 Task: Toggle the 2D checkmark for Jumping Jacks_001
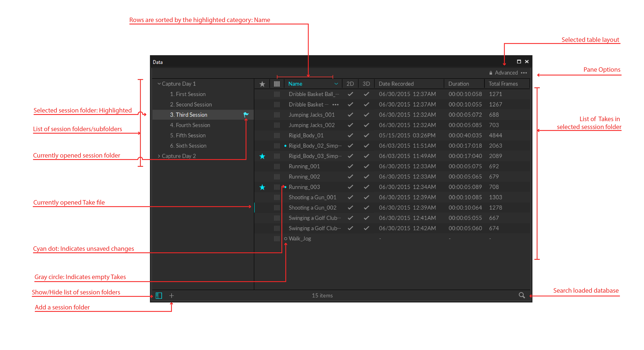click(350, 115)
